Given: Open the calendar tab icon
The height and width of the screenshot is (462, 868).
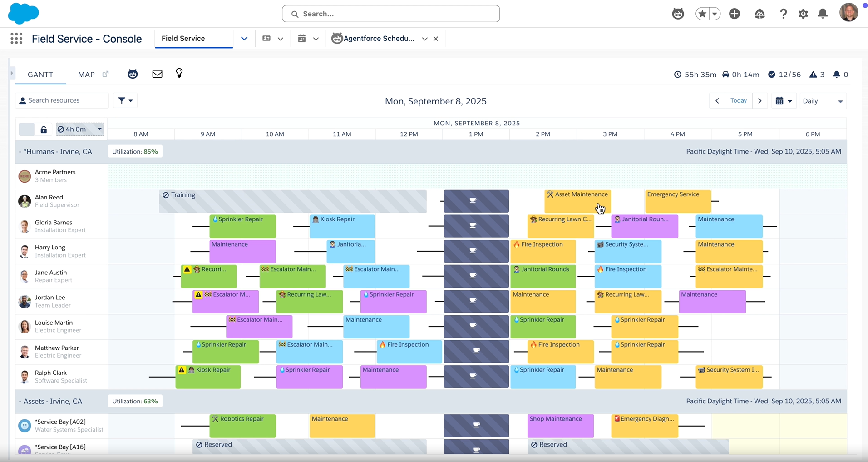Looking at the screenshot, I should [302, 39].
